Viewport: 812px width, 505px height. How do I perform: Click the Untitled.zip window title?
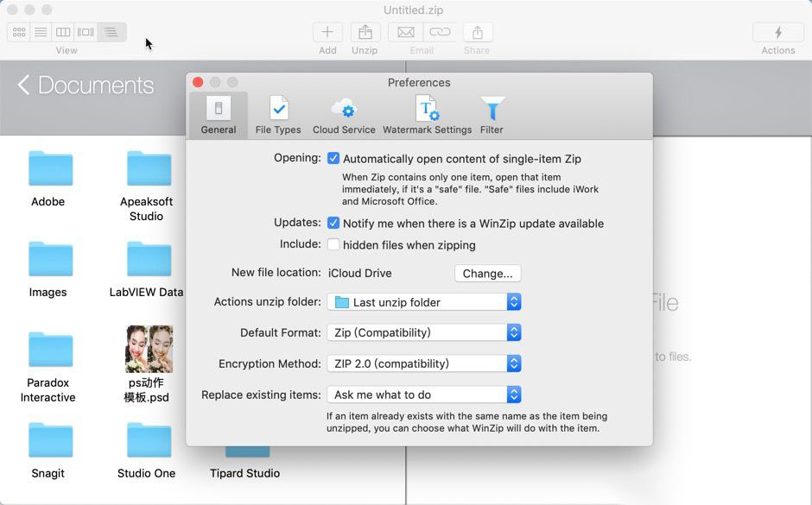click(x=413, y=9)
